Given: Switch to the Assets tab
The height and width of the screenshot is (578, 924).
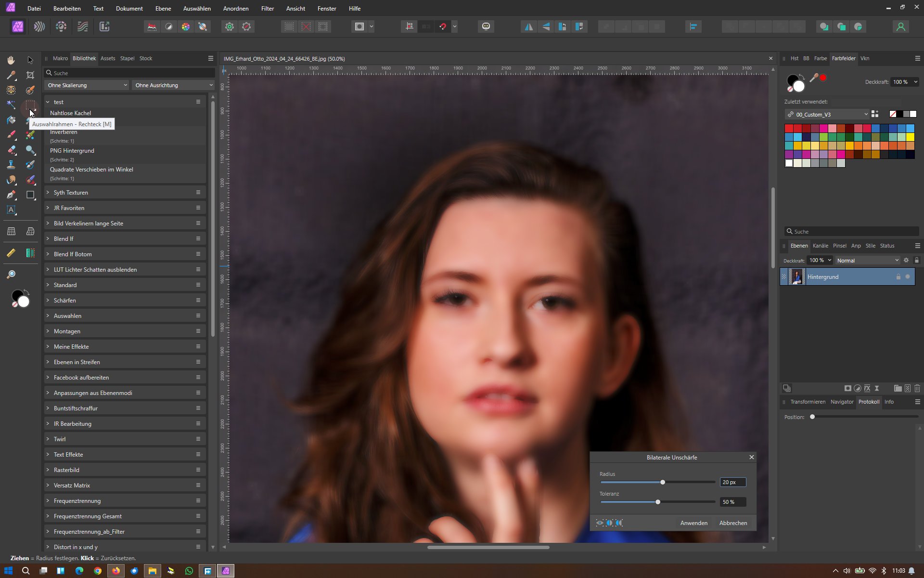Looking at the screenshot, I should point(108,58).
